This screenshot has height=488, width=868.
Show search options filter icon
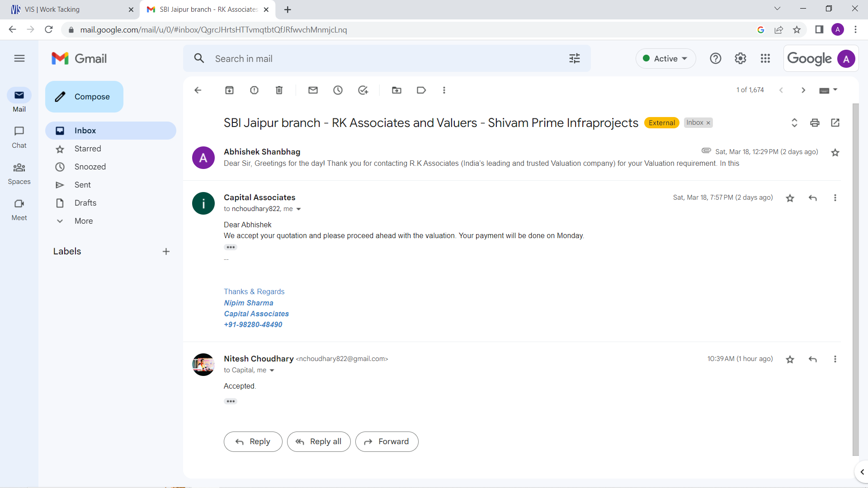(x=574, y=58)
